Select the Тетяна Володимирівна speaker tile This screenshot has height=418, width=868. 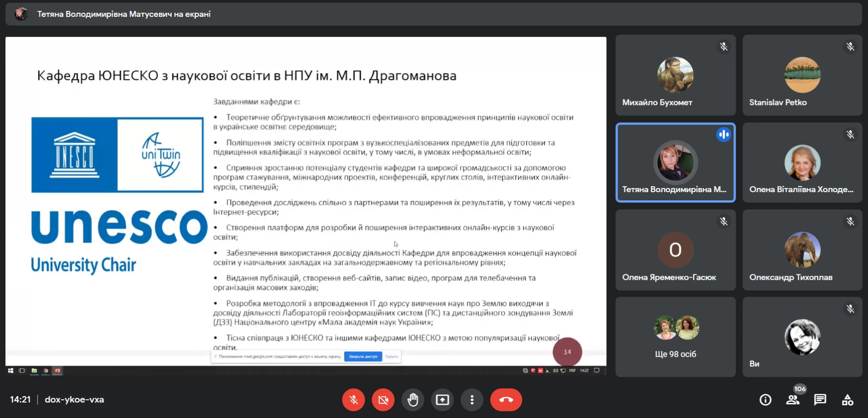tap(675, 162)
